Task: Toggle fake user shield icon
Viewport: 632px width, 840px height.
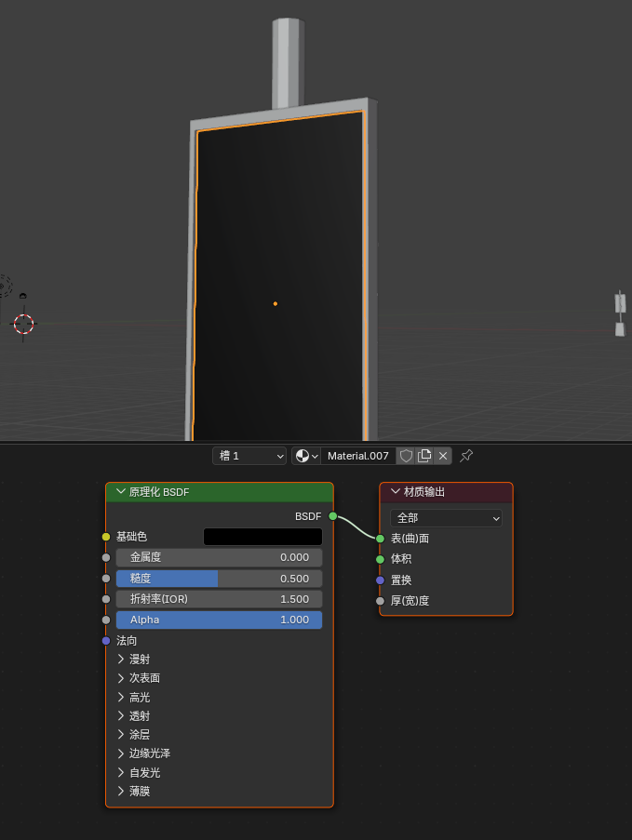Action: click(406, 456)
